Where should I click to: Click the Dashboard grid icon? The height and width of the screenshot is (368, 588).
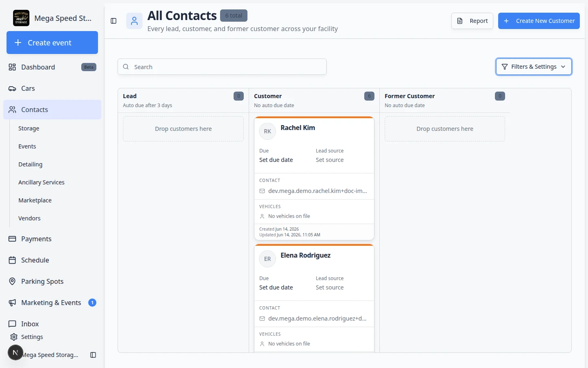coord(12,67)
